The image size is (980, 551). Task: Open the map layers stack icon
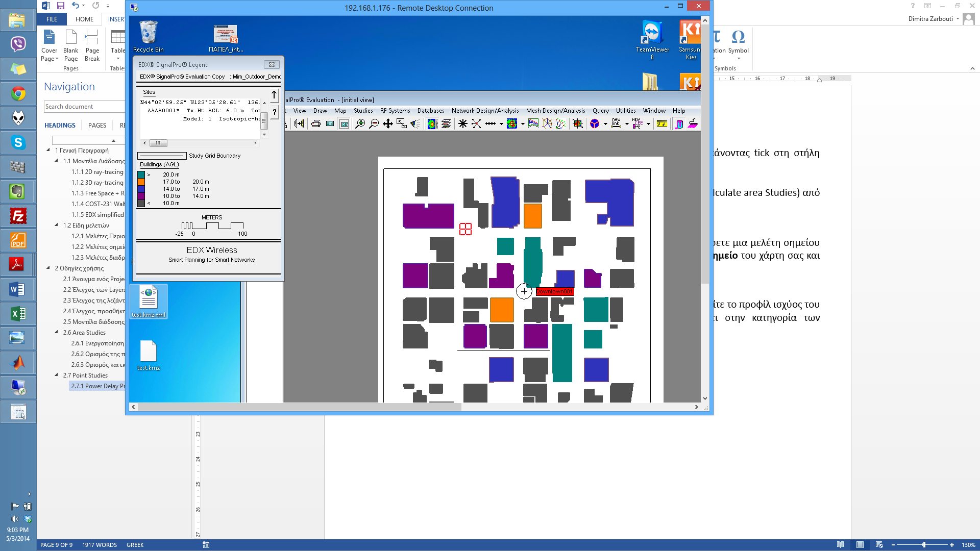pos(446,123)
